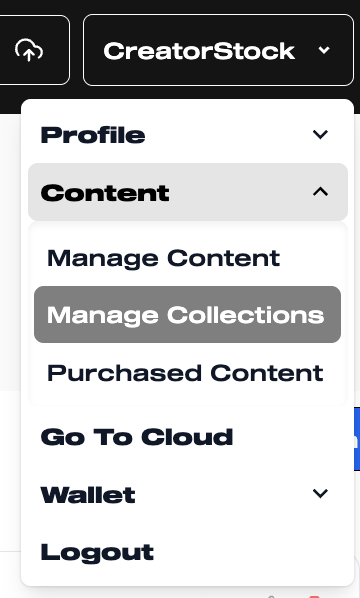
Task: Click Logout in the account menu
Action: (x=97, y=552)
